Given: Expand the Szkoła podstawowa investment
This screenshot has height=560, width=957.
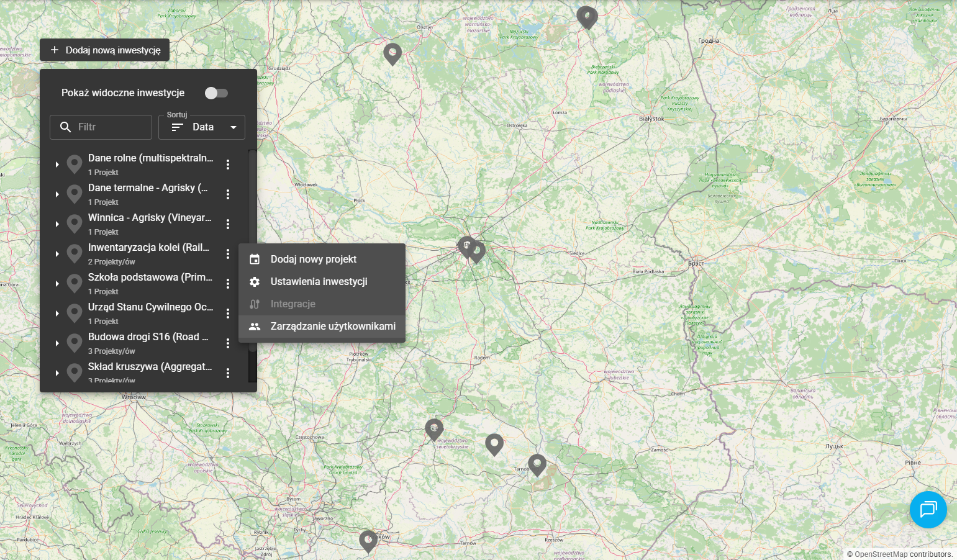Looking at the screenshot, I should 57,284.
